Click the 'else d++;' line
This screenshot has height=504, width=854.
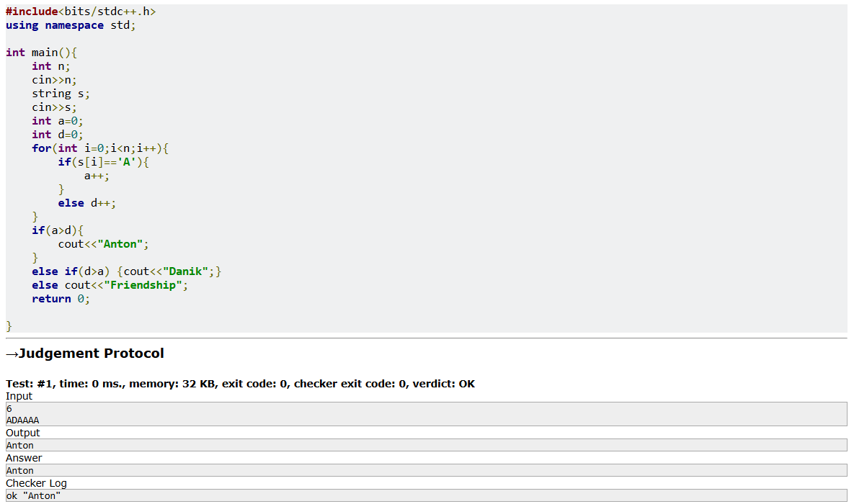pyautogui.click(x=86, y=203)
